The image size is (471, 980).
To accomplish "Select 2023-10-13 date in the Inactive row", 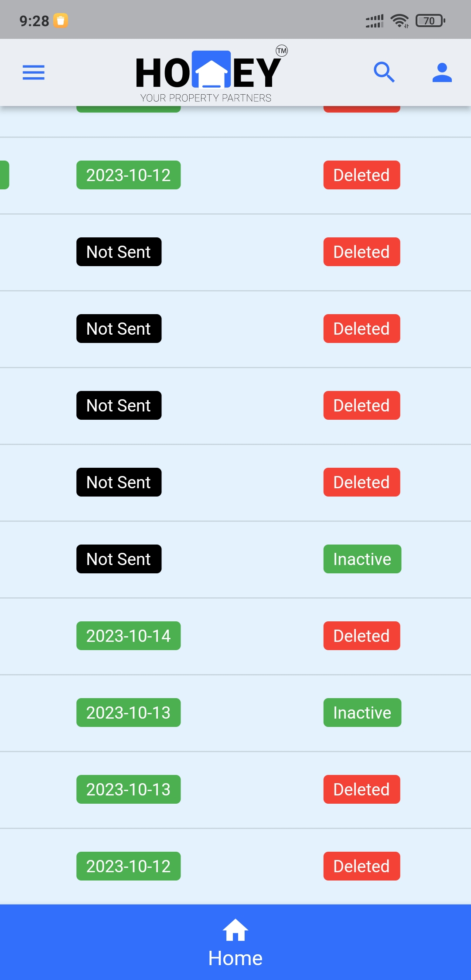I will [x=129, y=713].
